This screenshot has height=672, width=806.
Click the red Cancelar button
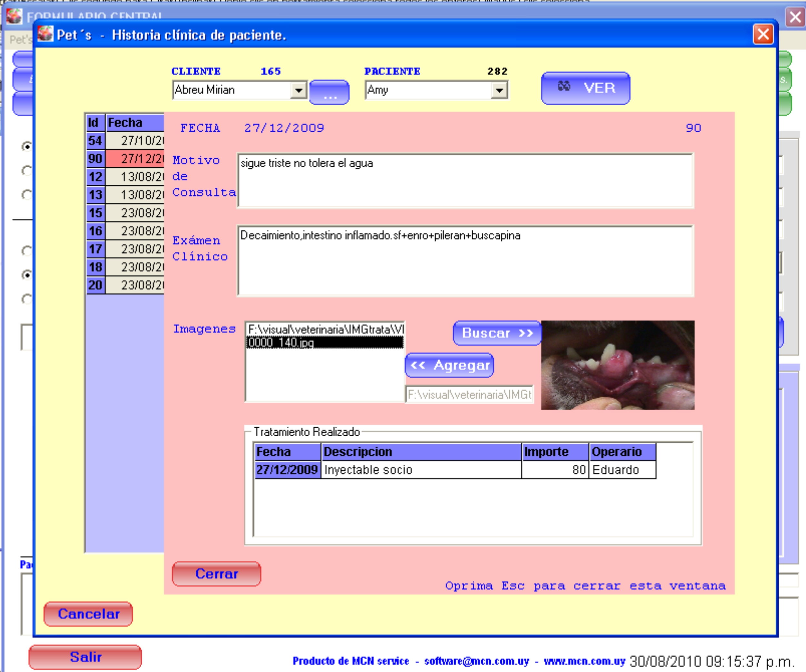(x=88, y=613)
